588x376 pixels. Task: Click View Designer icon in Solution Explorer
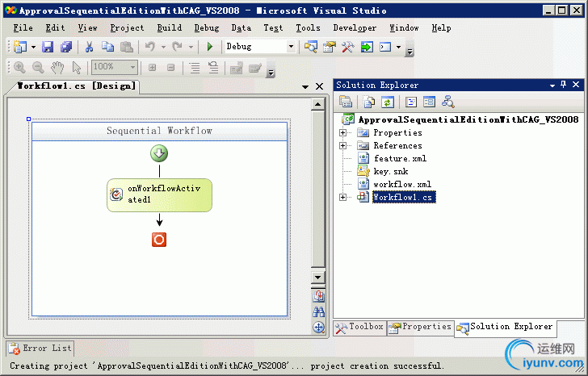pyautogui.click(x=430, y=102)
